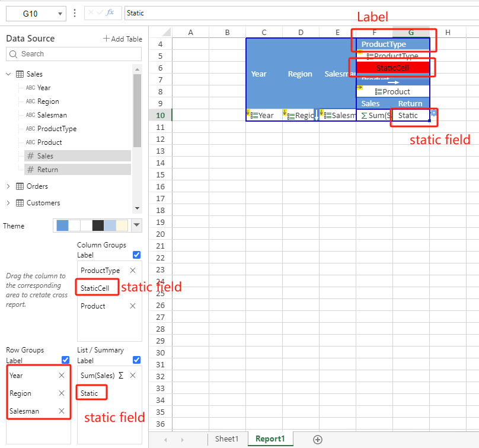
Task: Remove Sum(Sales) from List / Summary
Action: [x=133, y=376]
